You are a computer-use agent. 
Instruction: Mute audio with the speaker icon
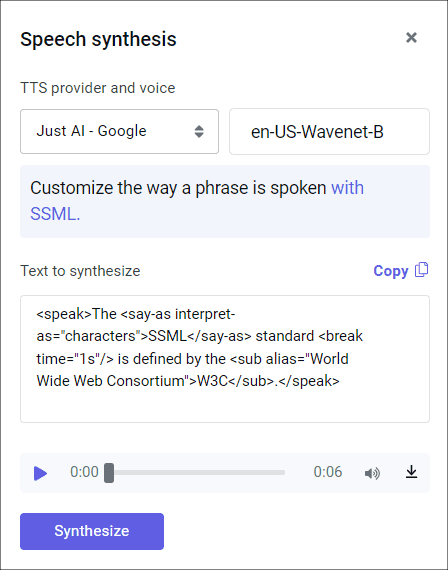[372, 473]
